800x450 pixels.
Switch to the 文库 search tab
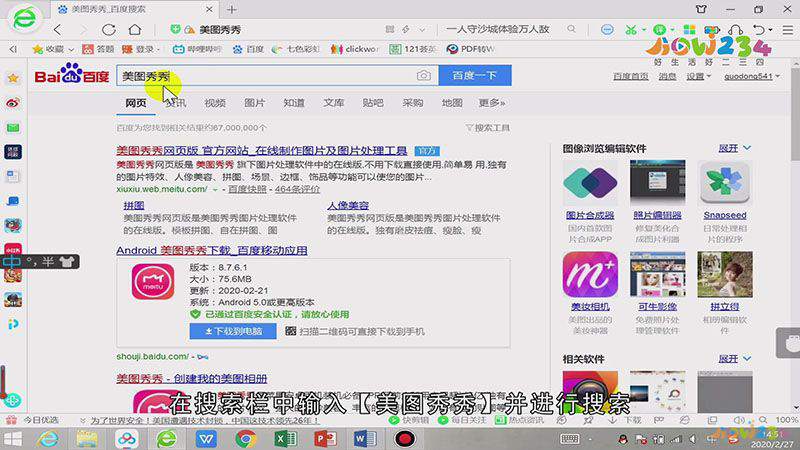click(333, 103)
